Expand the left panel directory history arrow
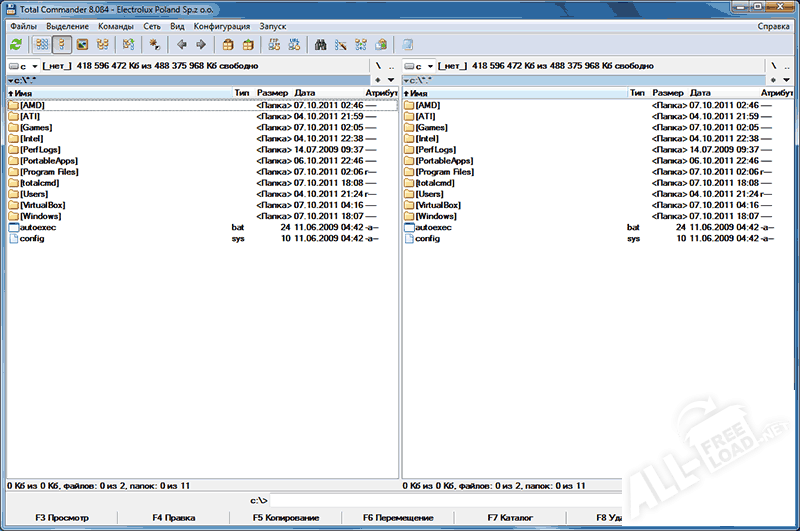Viewport: 800px width, 531px height. pyautogui.click(x=391, y=79)
